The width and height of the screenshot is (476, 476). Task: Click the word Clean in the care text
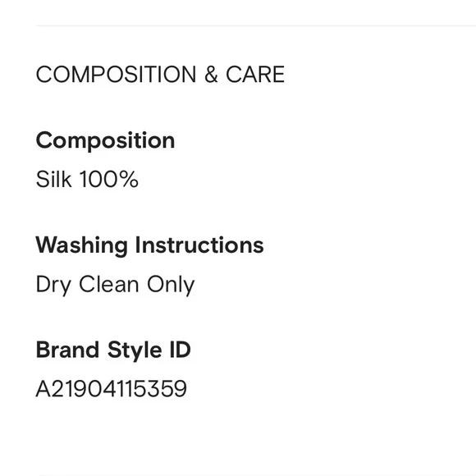coord(109,284)
